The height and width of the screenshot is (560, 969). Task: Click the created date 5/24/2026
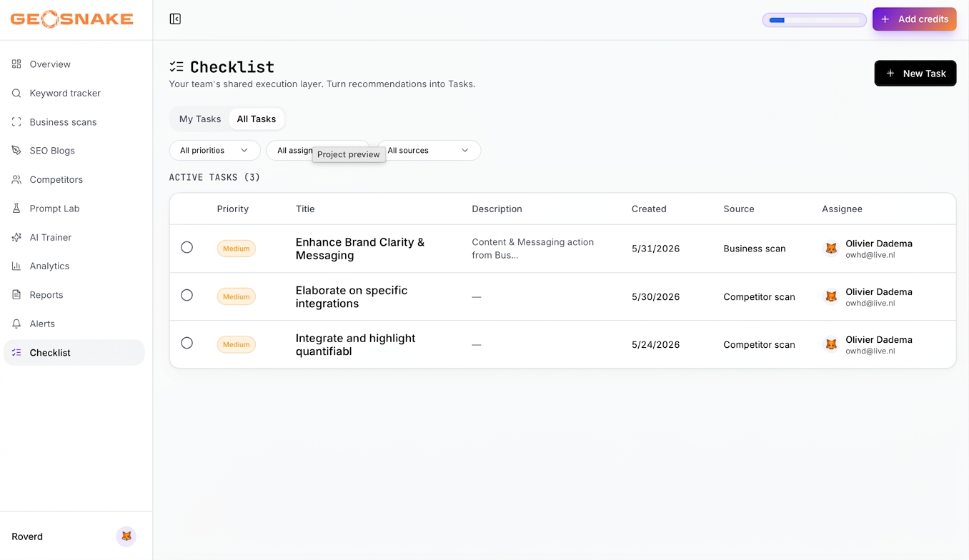click(x=656, y=344)
